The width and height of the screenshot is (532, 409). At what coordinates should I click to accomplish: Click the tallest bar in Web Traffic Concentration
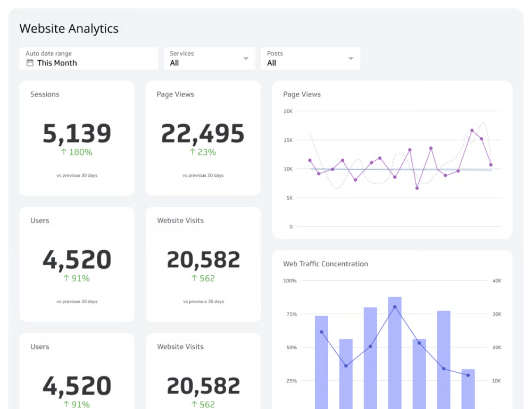coord(395,353)
